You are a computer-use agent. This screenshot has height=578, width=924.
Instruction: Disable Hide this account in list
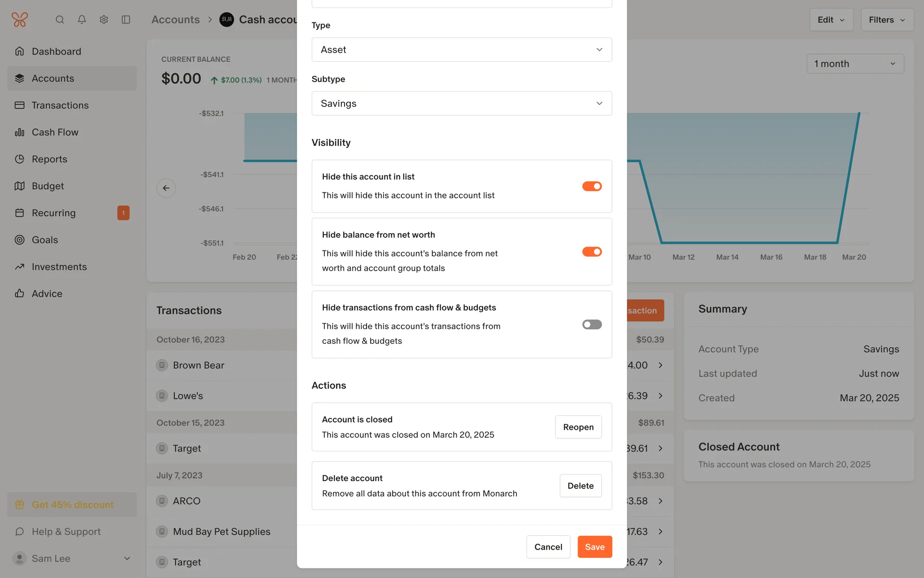[591, 186]
